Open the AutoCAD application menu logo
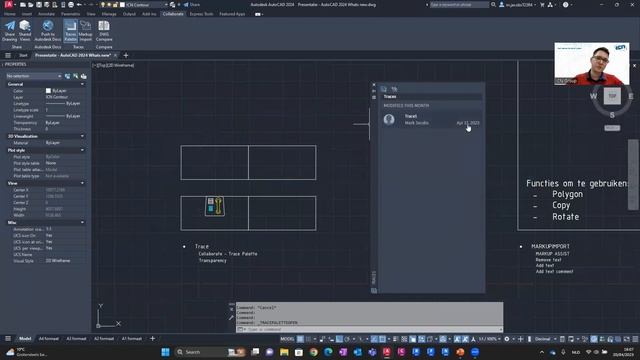 click(x=8, y=4)
